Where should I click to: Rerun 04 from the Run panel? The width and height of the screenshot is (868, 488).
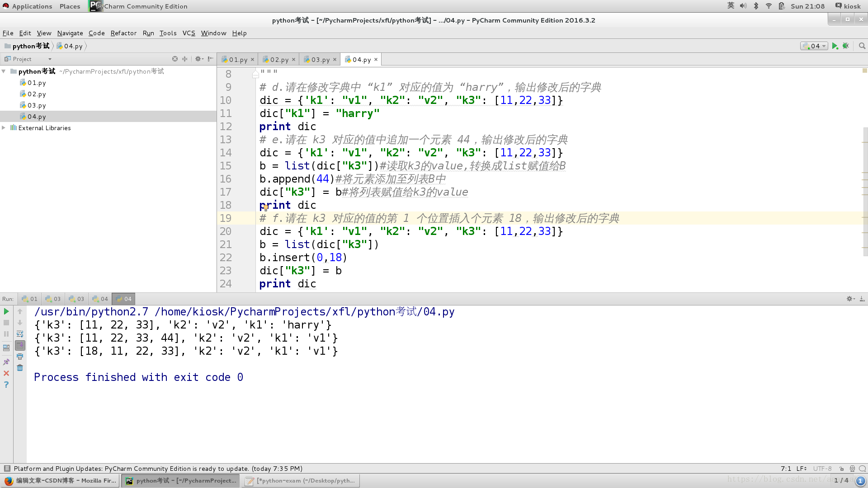click(x=6, y=311)
